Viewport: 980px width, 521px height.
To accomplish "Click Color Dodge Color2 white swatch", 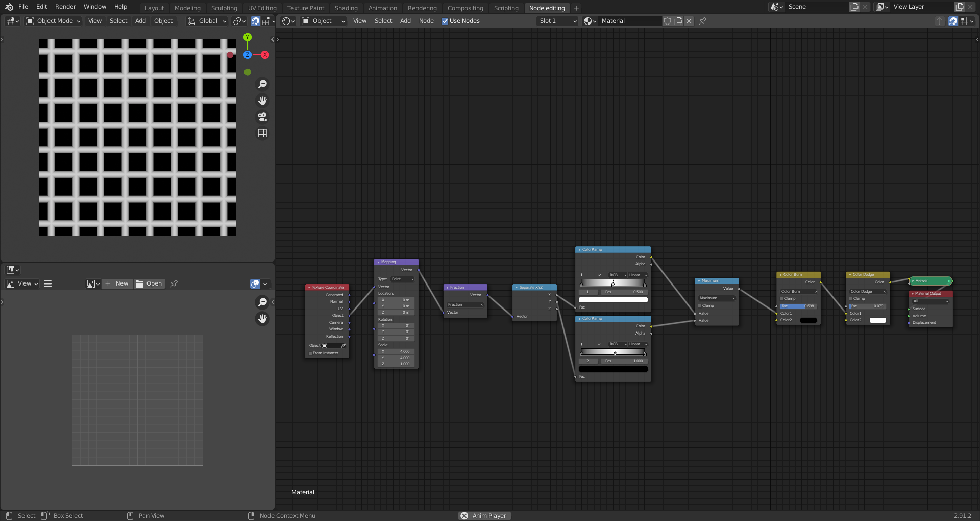I will click(877, 320).
